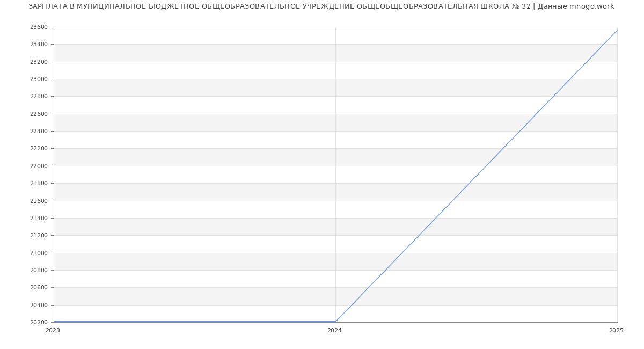Click the 23400 y-axis label
Screen dimensions: 644x349
[39, 45]
